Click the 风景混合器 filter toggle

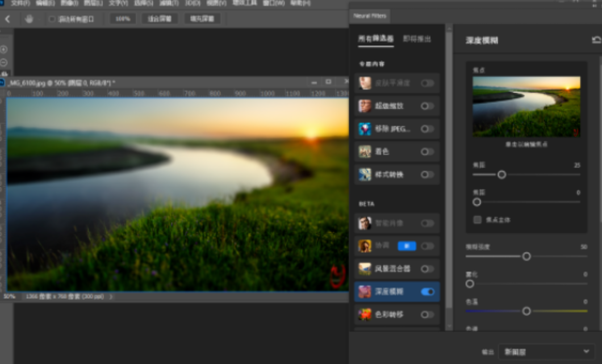pos(427,269)
